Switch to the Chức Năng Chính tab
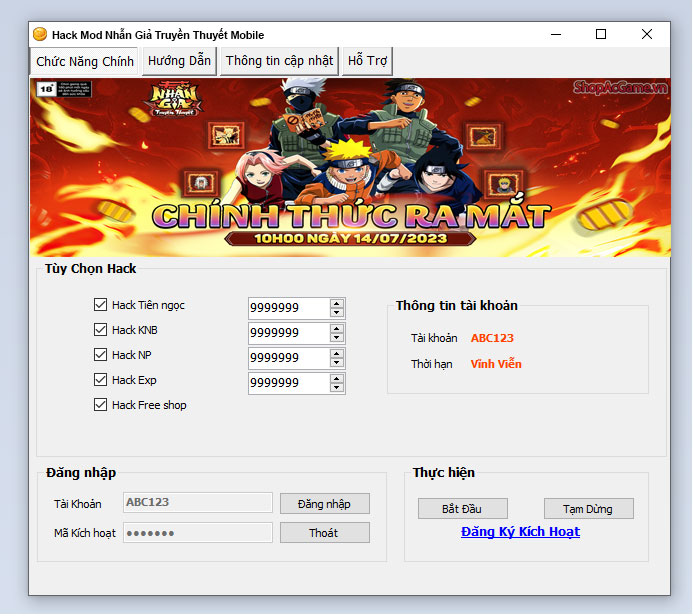 85,61
